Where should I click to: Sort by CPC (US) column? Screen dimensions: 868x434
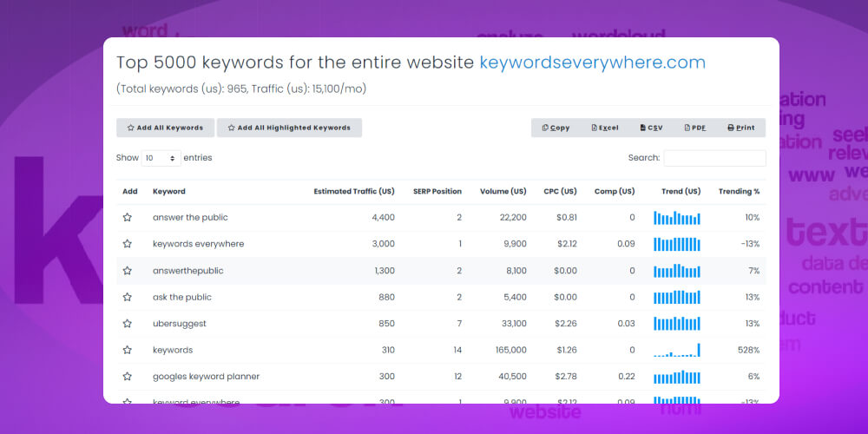(560, 192)
